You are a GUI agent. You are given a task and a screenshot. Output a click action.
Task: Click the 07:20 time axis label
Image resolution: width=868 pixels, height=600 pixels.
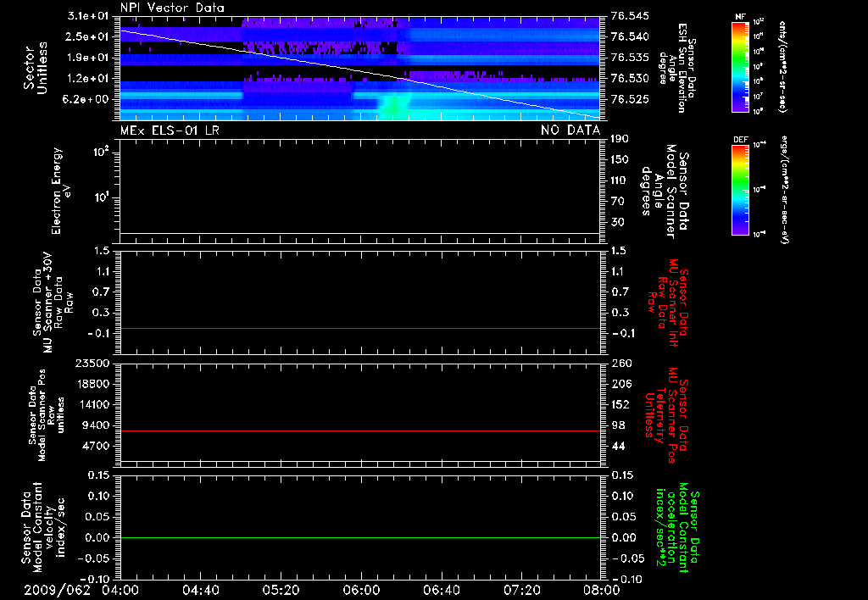(521, 590)
